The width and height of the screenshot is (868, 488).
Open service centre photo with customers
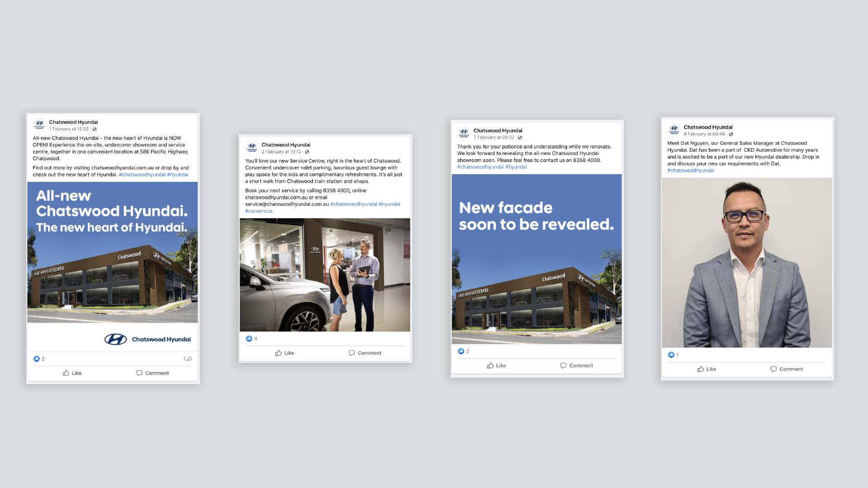(325, 275)
